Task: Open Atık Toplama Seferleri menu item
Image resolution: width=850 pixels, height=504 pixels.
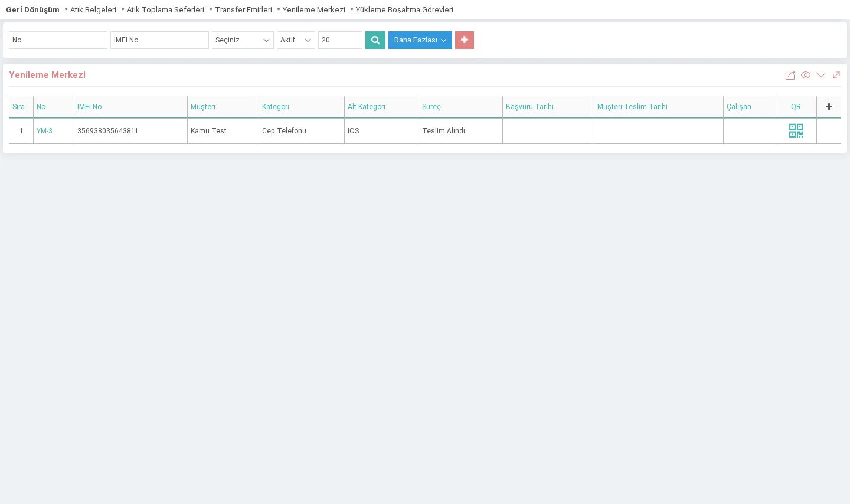Action: (x=165, y=10)
